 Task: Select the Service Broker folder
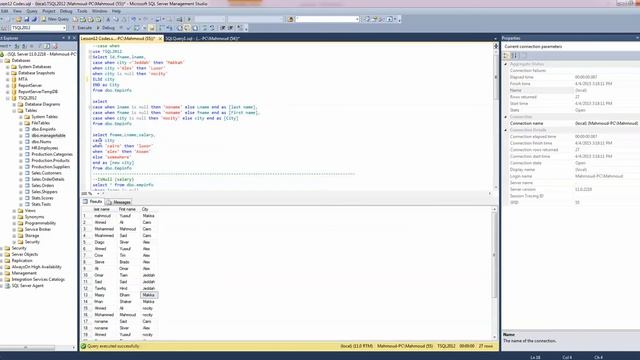pyautogui.click(x=38, y=229)
